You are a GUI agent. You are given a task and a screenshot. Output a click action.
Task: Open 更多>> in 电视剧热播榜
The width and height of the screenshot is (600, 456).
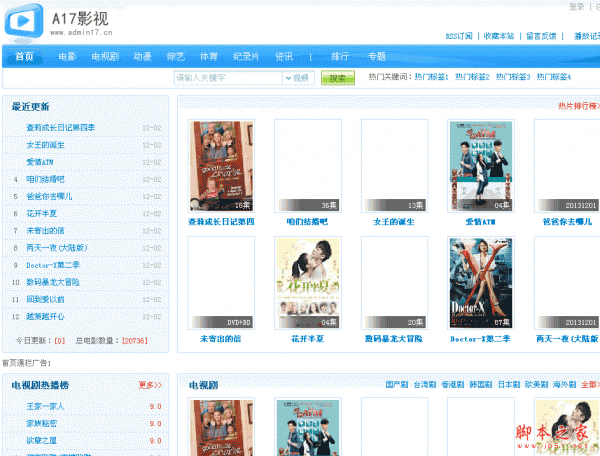point(150,385)
